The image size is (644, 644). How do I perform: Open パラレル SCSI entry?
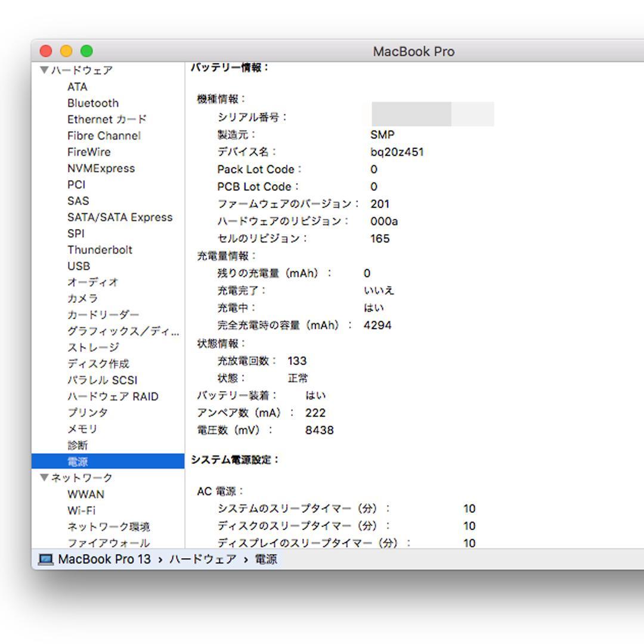[x=103, y=380]
